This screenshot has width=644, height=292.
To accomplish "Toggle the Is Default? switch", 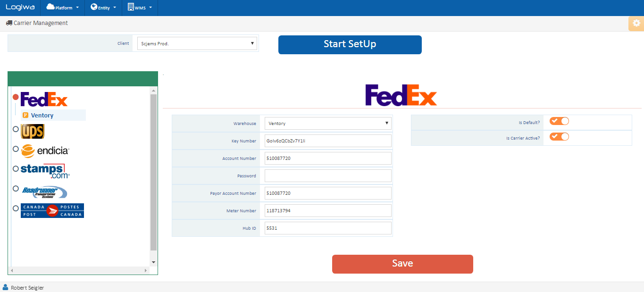I will (559, 121).
